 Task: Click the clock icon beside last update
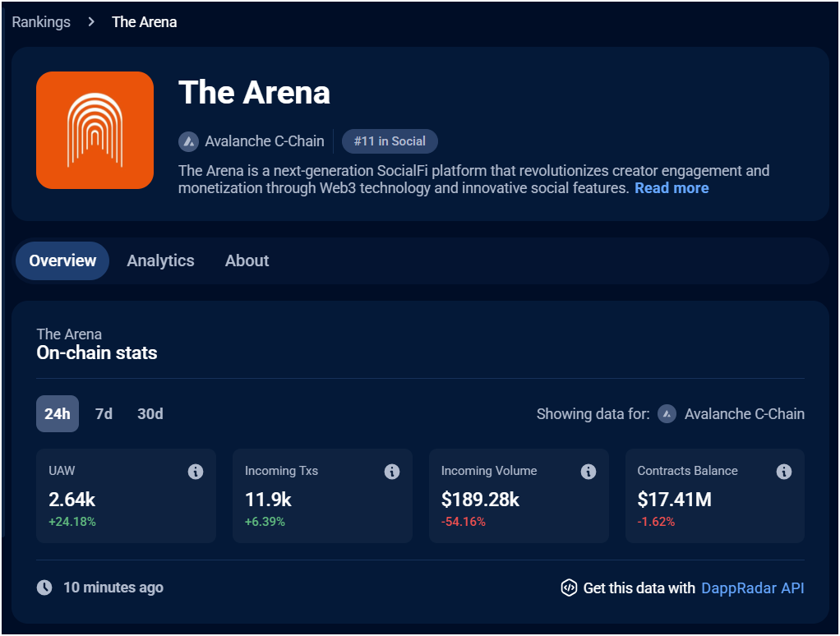(44, 588)
